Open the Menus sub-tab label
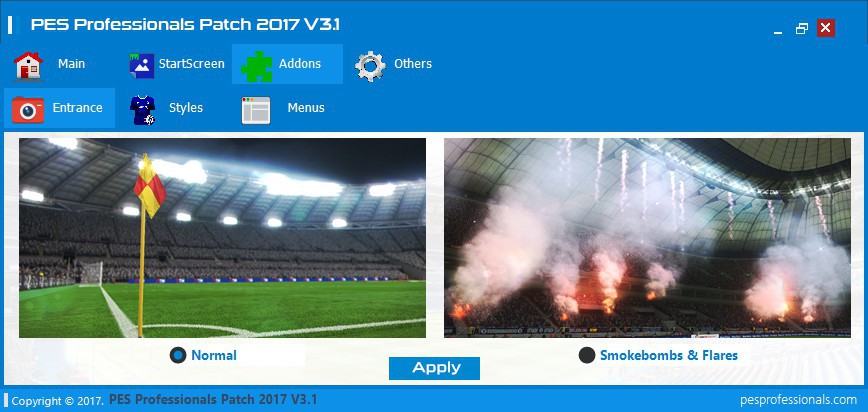The height and width of the screenshot is (412, 868). click(x=306, y=108)
